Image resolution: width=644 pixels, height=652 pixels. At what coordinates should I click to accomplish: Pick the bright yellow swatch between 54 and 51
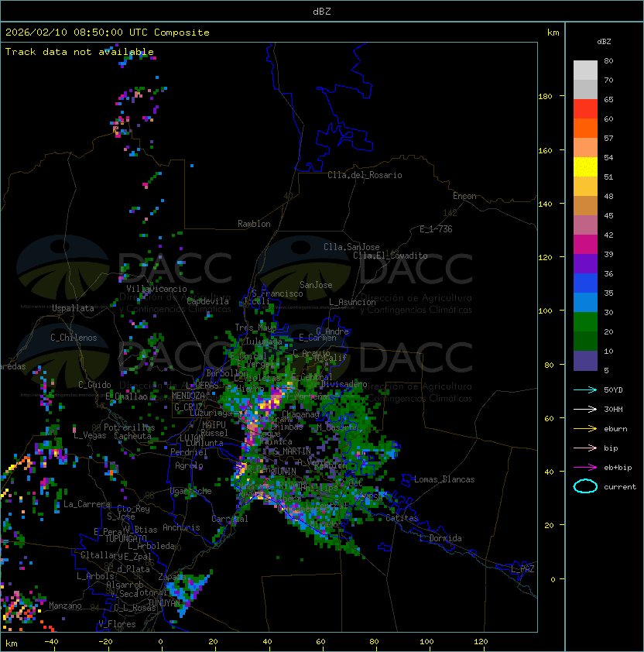coord(585,166)
